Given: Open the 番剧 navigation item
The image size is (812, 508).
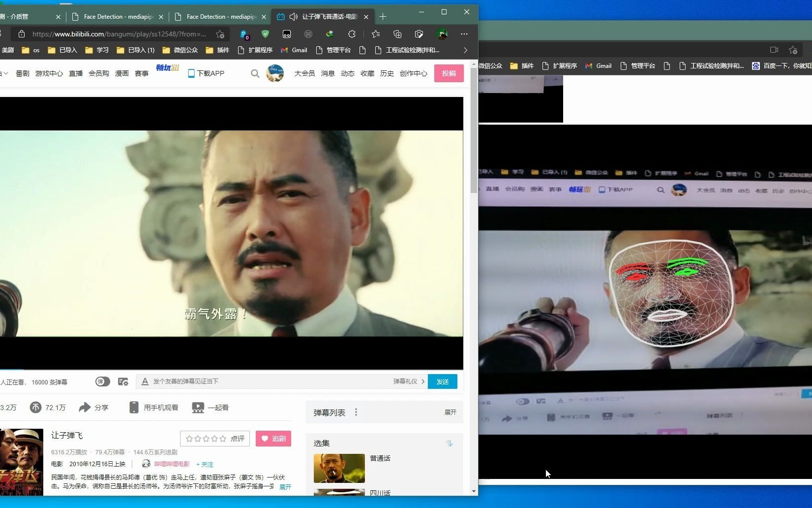Looking at the screenshot, I should pyautogui.click(x=22, y=73).
